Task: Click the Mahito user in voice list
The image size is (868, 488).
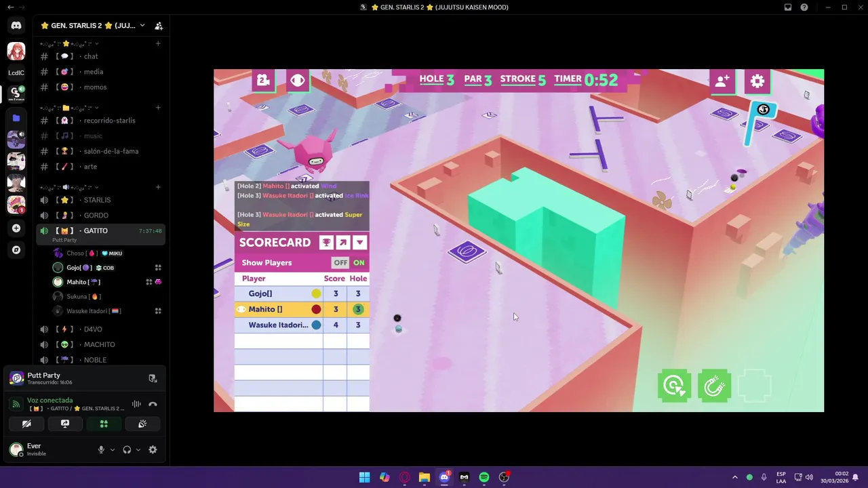Action: (x=107, y=282)
